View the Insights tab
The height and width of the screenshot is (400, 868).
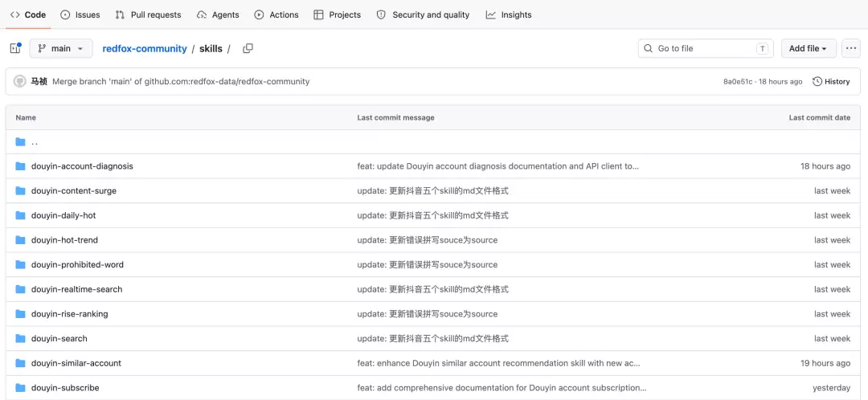pyautogui.click(x=509, y=15)
